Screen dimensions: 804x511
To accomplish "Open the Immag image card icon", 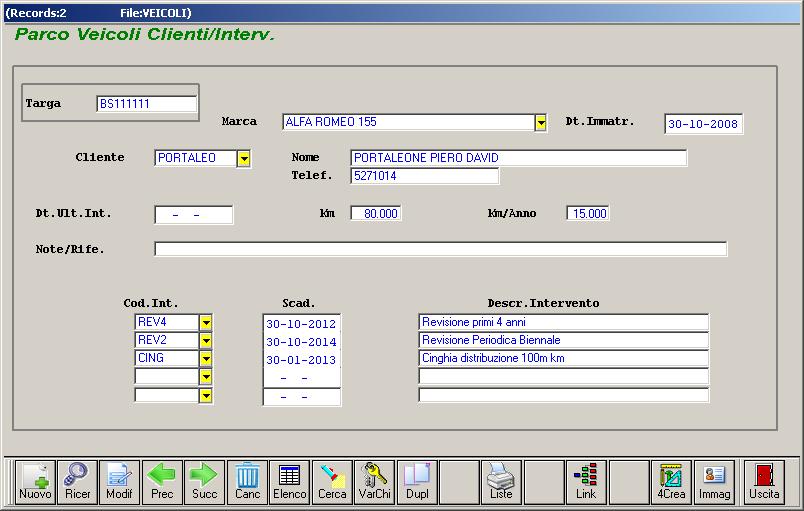I will click(714, 482).
